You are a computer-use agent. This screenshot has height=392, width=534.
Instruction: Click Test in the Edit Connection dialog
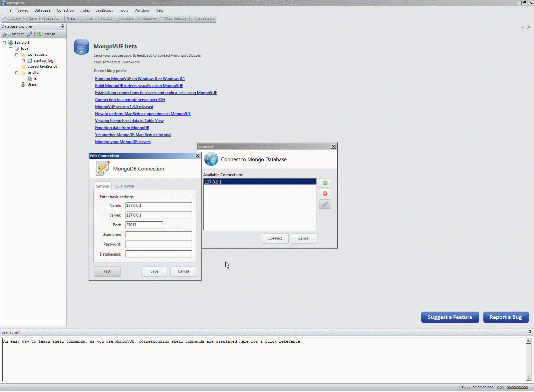pos(107,272)
